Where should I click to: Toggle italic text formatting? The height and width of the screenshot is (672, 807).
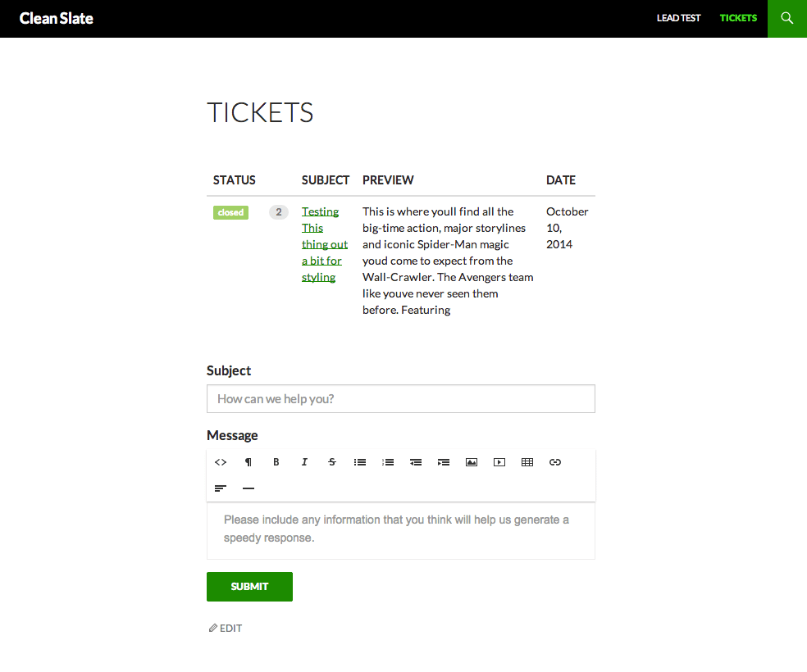click(x=304, y=462)
